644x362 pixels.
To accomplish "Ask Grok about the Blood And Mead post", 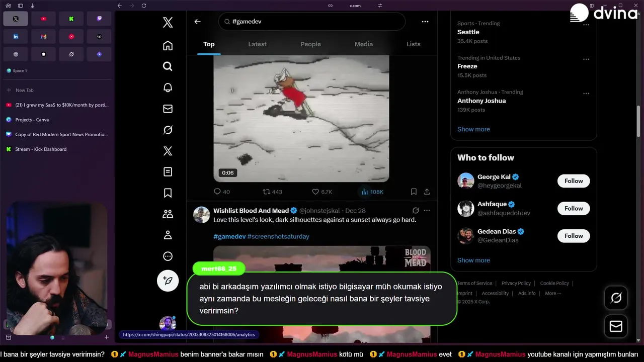I will (416, 211).
